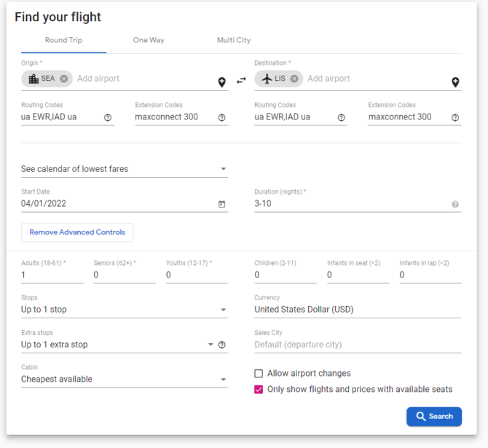Open destination nearby airports pin icon
488x448 pixels.
coord(455,82)
